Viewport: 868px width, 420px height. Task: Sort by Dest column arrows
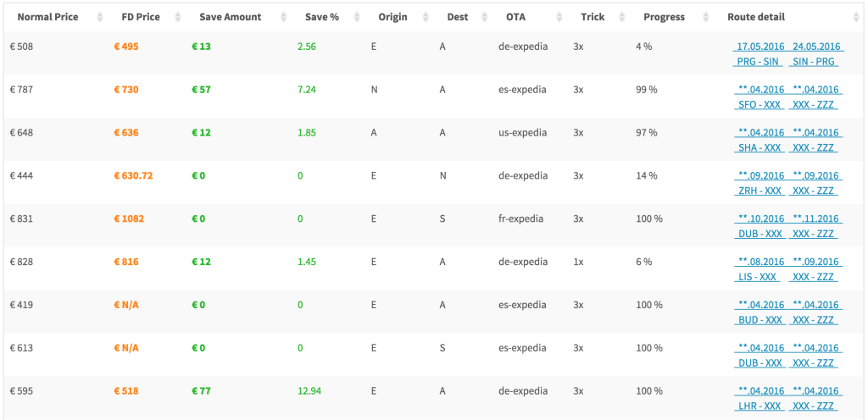[485, 18]
